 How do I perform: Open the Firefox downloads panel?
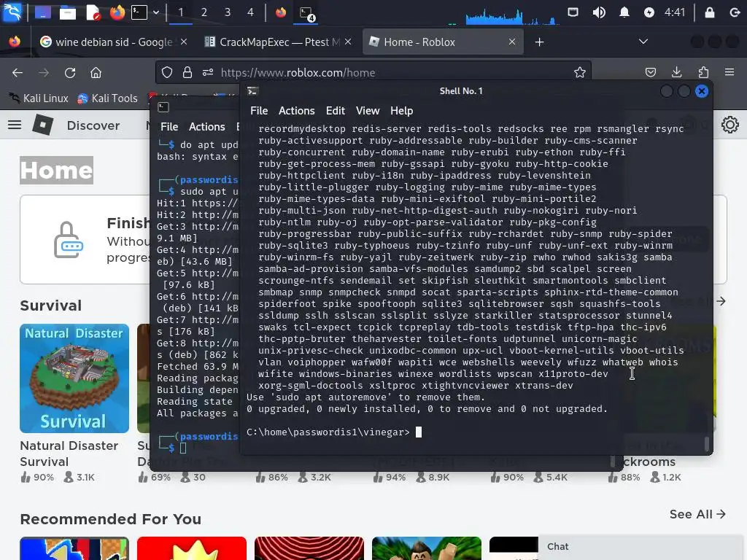676,72
